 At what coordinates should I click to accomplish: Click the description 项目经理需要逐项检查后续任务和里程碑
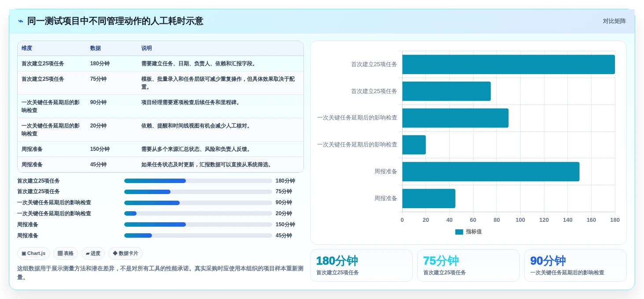pos(191,102)
